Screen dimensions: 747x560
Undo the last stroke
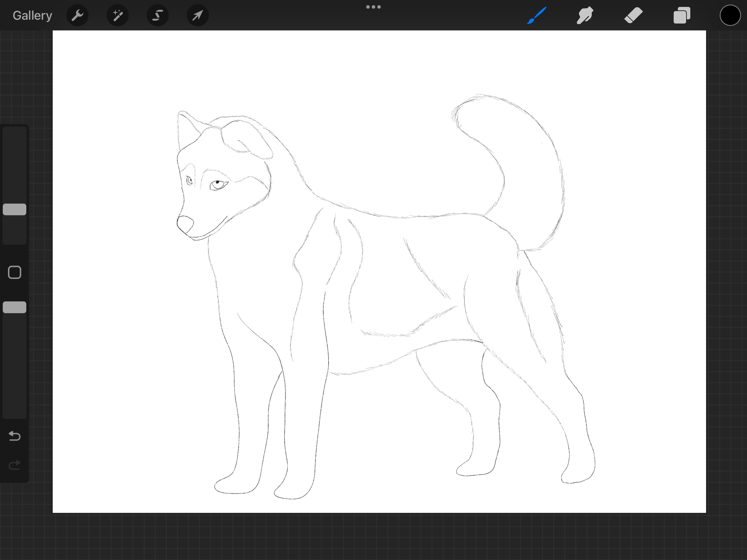[15, 436]
